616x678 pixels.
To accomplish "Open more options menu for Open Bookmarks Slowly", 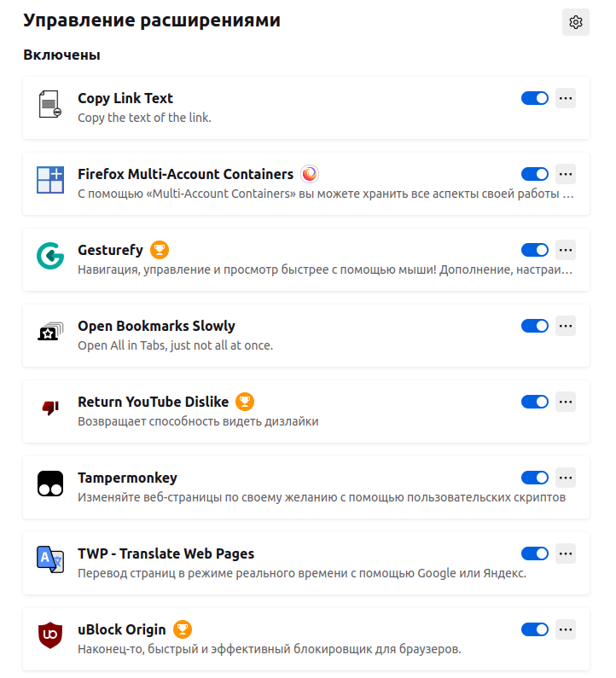I will pyautogui.click(x=566, y=326).
